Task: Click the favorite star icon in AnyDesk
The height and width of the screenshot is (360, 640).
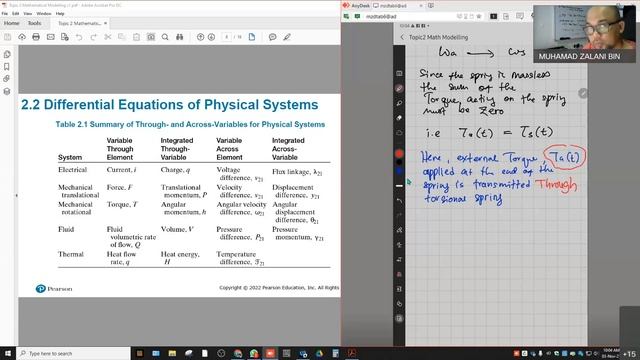Action: point(479,17)
